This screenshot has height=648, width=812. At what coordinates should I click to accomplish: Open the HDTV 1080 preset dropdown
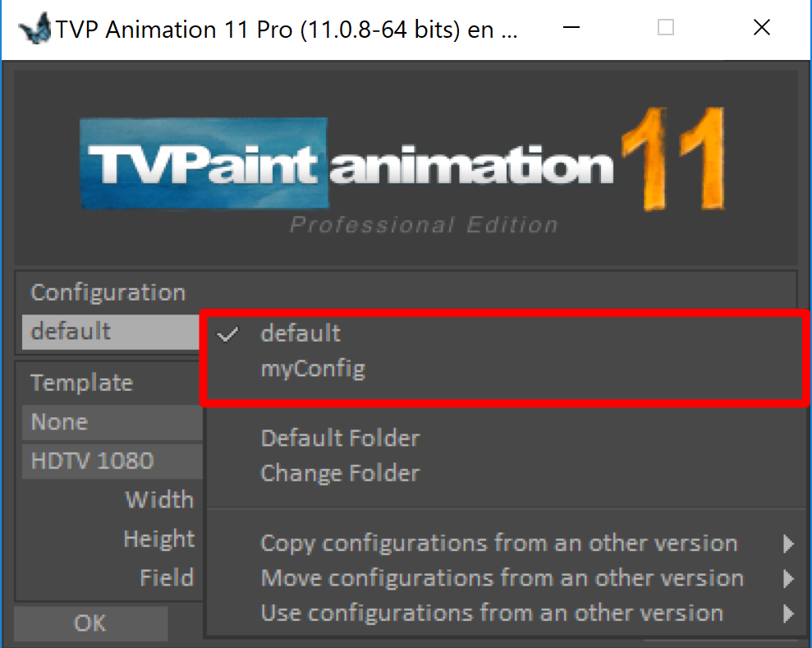pyautogui.click(x=112, y=461)
